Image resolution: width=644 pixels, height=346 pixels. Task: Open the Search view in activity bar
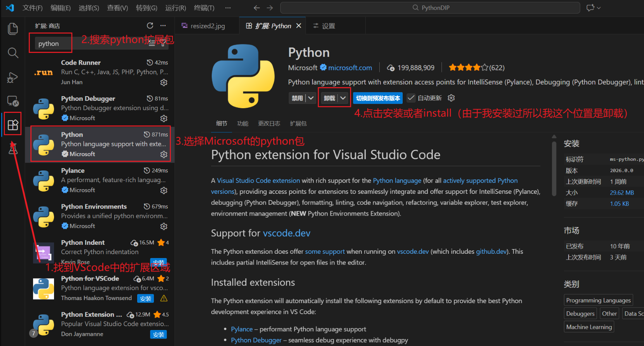(x=13, y=53)
